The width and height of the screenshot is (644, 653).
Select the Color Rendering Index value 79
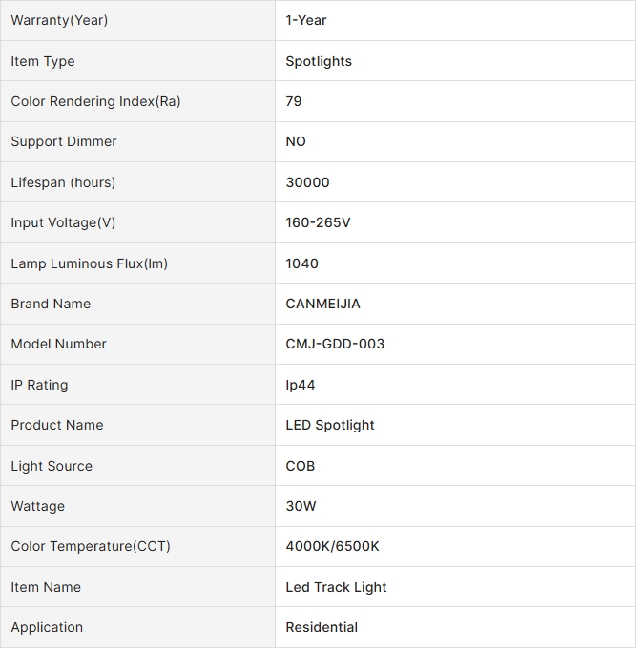[294, 101]
